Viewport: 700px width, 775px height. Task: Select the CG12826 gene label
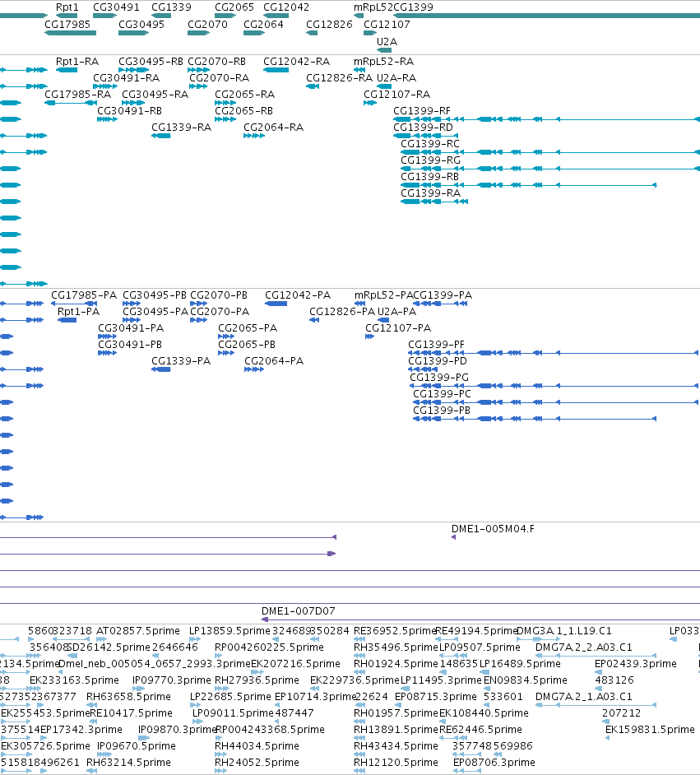pos(330,24)
